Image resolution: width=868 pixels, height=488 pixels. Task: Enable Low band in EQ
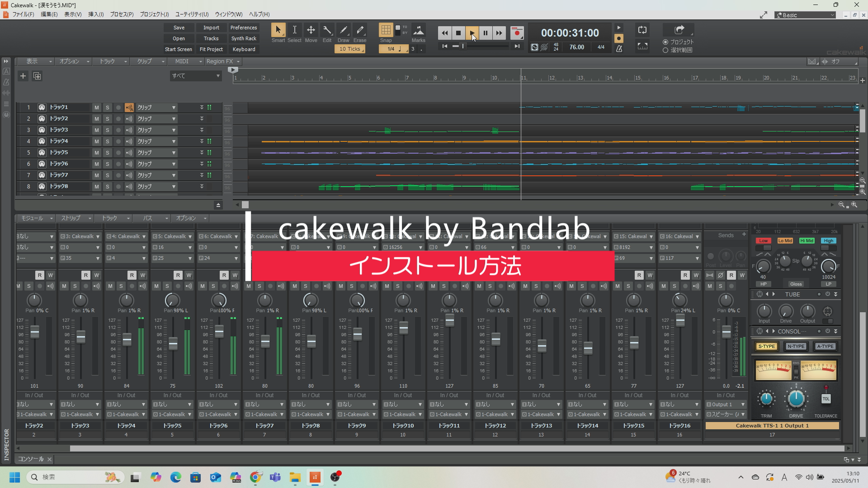click(764, 241)
